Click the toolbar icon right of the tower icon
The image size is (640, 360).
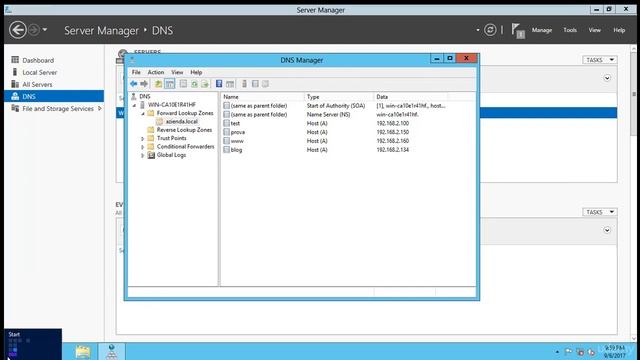[x=255, y=84]
